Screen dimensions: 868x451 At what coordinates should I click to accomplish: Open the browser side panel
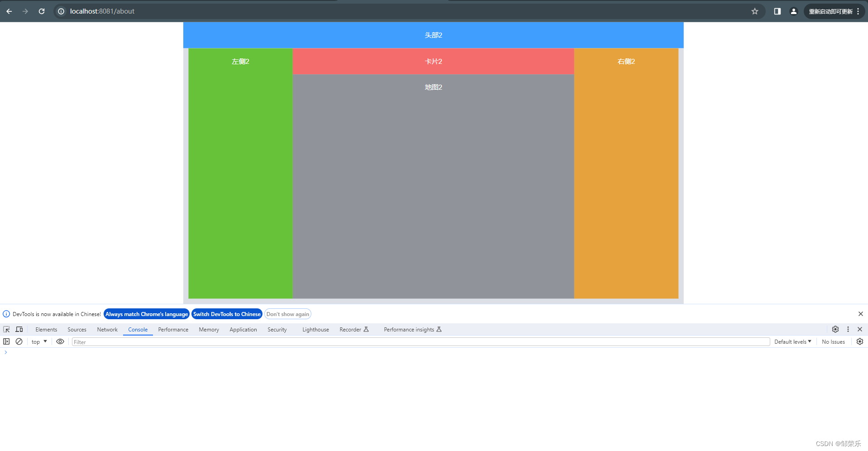pyautogui.click(x=777, y=11)
